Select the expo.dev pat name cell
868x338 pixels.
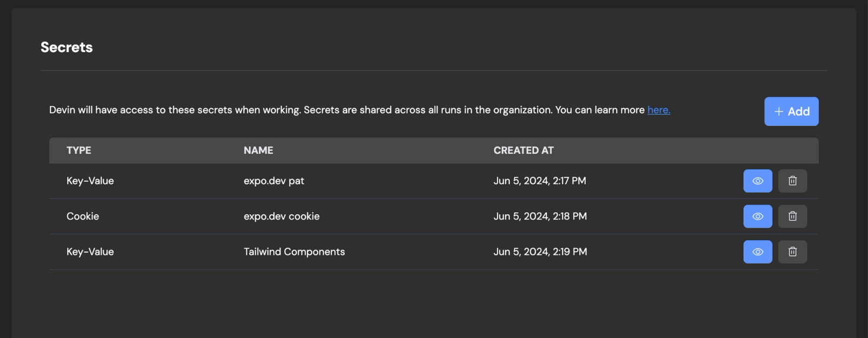coord(273,181)
